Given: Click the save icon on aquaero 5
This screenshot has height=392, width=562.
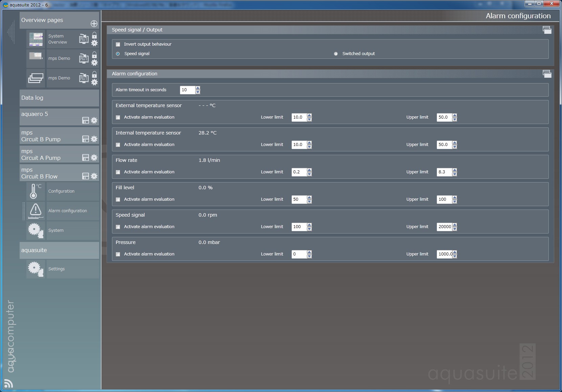Looking at the screenshot, I should click(86, 120).
